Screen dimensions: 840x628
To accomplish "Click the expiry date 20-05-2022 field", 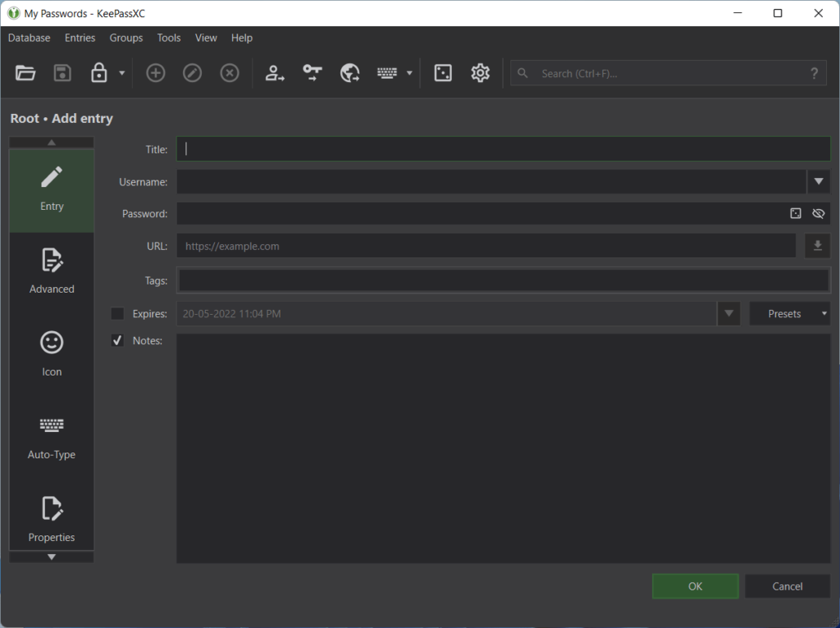I will pos(447,313).
